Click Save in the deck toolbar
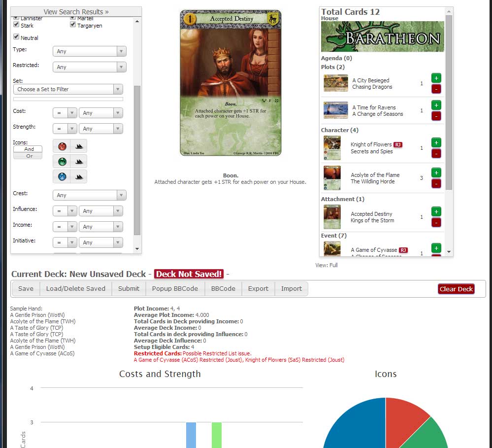Image resolution: width=492 pixels, height=448 pixels. [26, 288]
